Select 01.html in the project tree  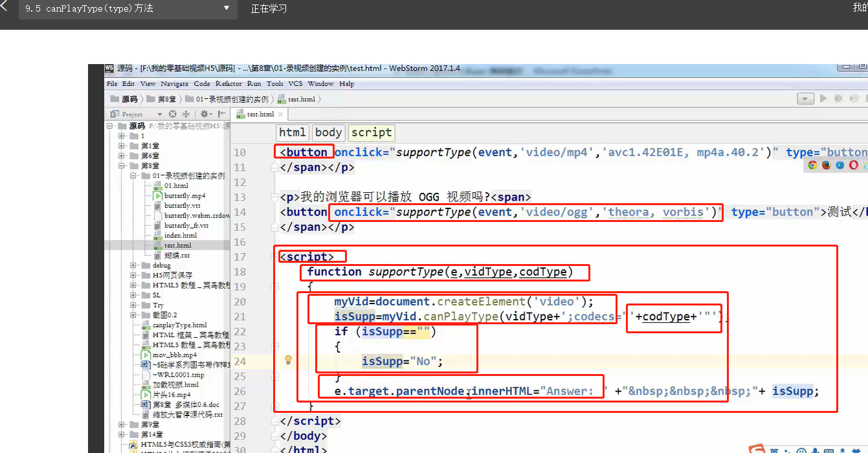coord(172,186)
